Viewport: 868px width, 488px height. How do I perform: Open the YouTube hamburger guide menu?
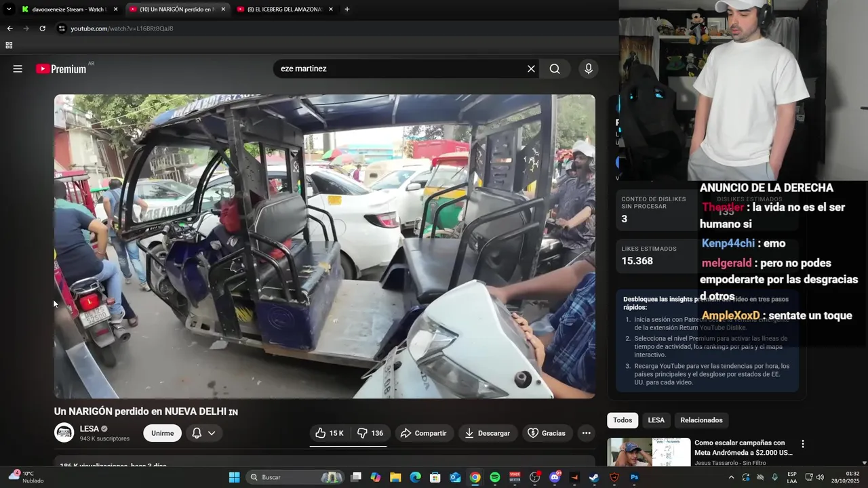pos(18,68)
